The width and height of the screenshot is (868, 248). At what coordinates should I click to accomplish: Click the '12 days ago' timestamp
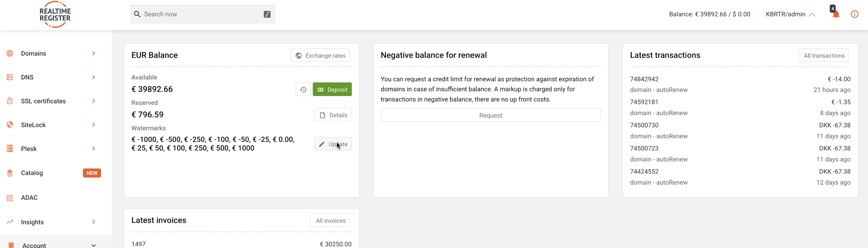pos(833,182)
